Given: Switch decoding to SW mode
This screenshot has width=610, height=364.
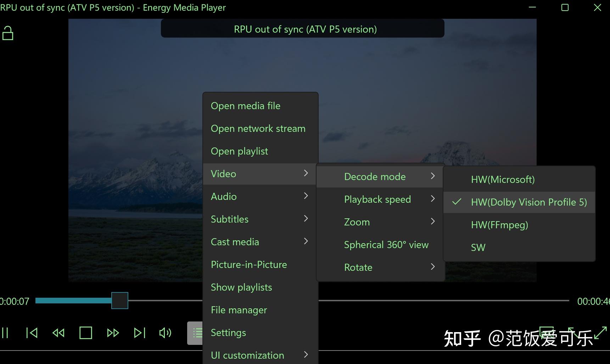Looking at the screenshot, I should coord(478,247).
